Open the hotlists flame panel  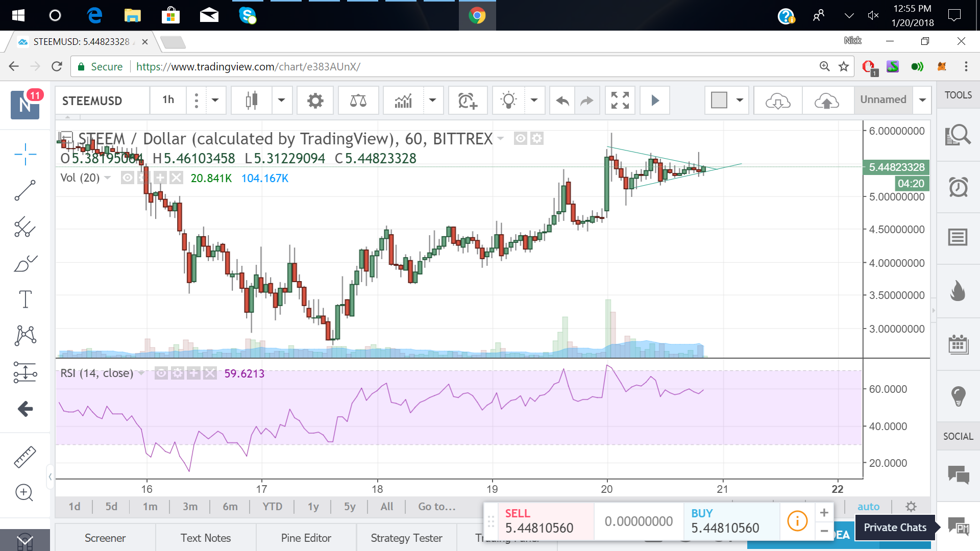tap(958, 291)
